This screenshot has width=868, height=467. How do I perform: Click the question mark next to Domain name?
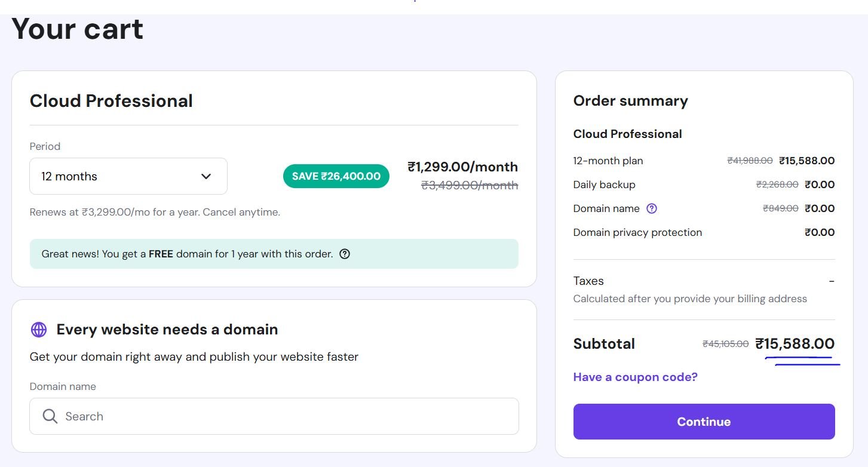[652, 208]
